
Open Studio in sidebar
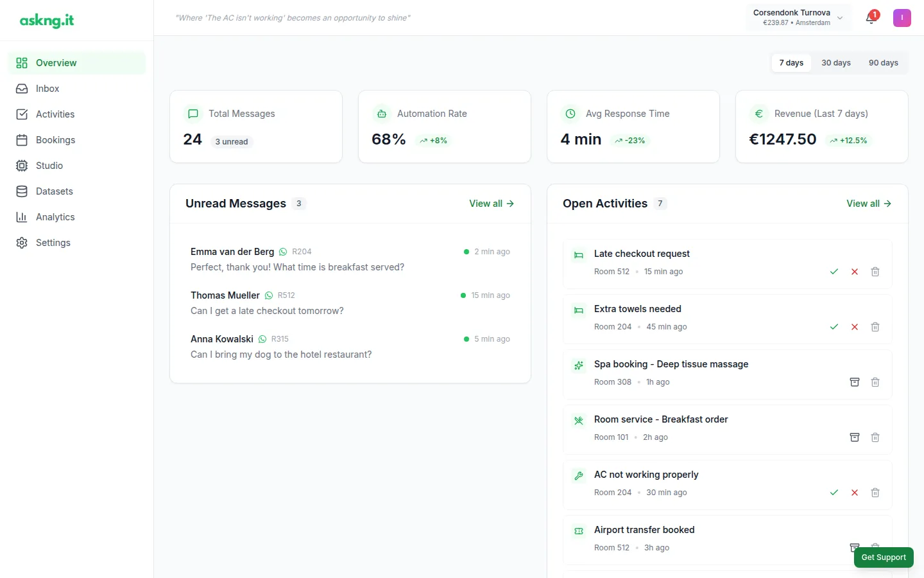[x=77, y=166]
